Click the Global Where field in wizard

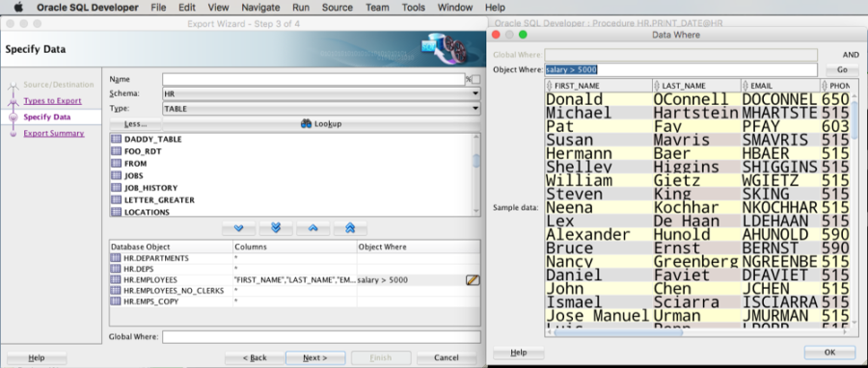coord(321,336)
